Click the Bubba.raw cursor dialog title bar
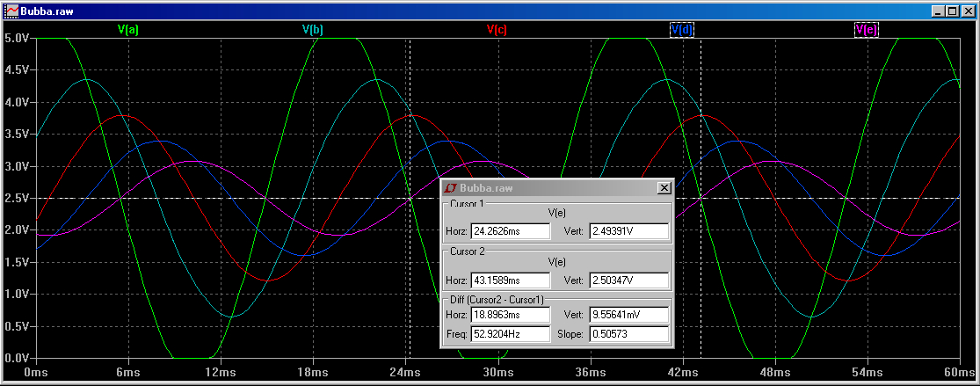Image resolution: width=980 pixels, height=386 pixels. pyautogui.click(x=557, y=187)
